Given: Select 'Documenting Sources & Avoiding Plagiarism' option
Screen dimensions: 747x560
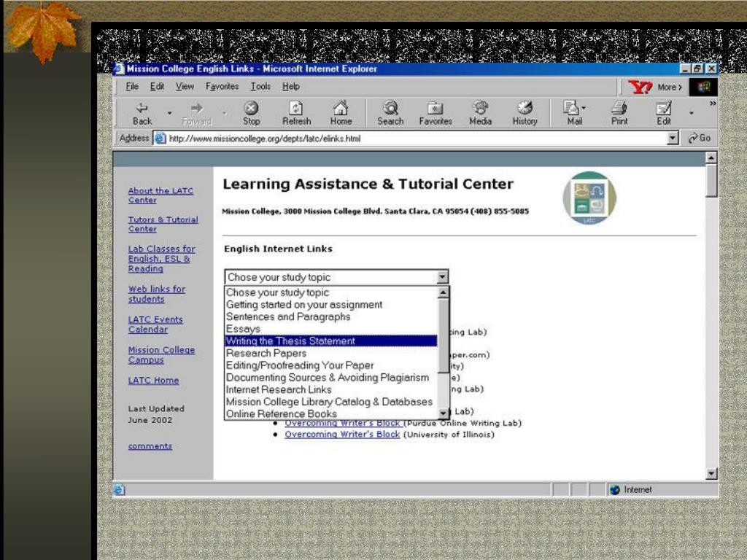Looking at the screenshot, I should pos(330,378).
